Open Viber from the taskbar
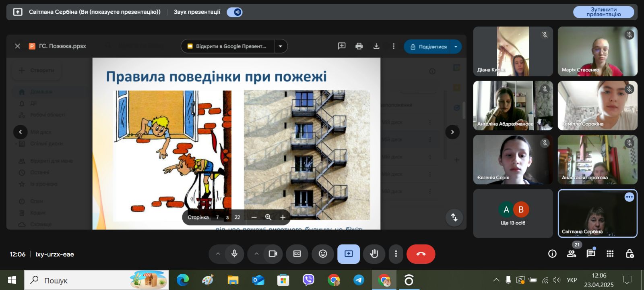The width and height of the screenshot is (644, 290). tap(308, 280)
